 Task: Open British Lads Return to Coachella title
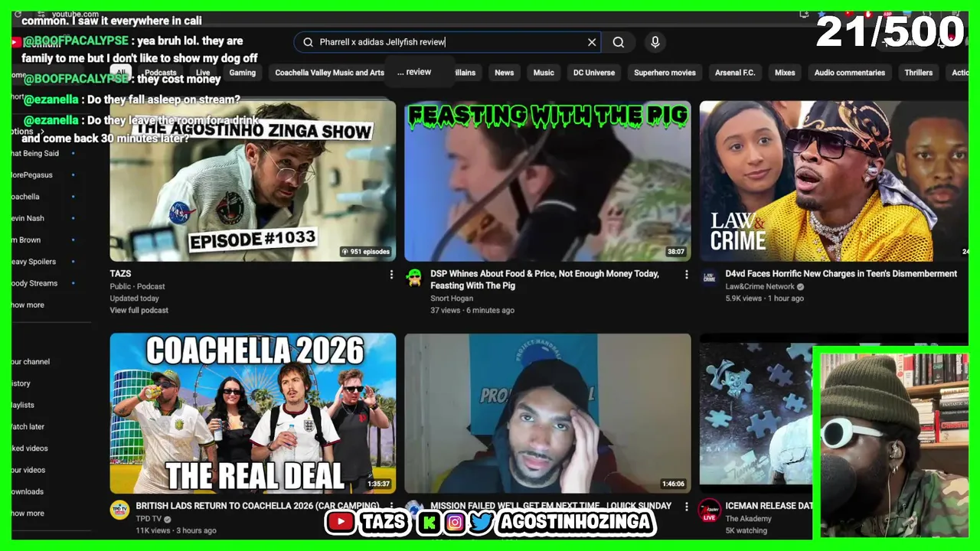[257, 506]
